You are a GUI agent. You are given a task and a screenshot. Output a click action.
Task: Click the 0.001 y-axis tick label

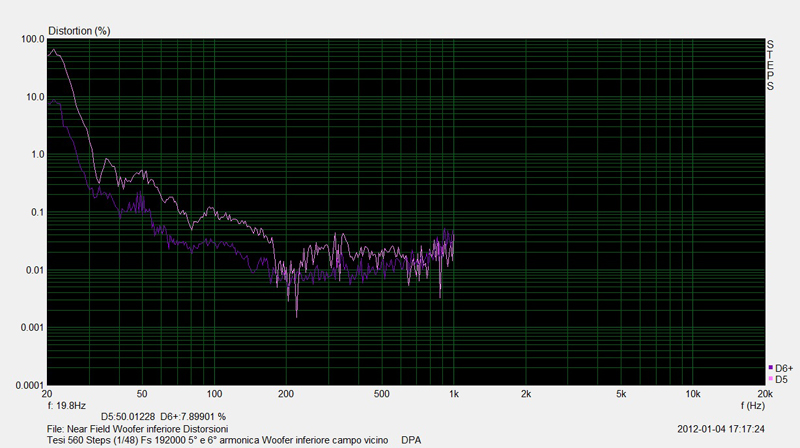click(x=33, y=328)
